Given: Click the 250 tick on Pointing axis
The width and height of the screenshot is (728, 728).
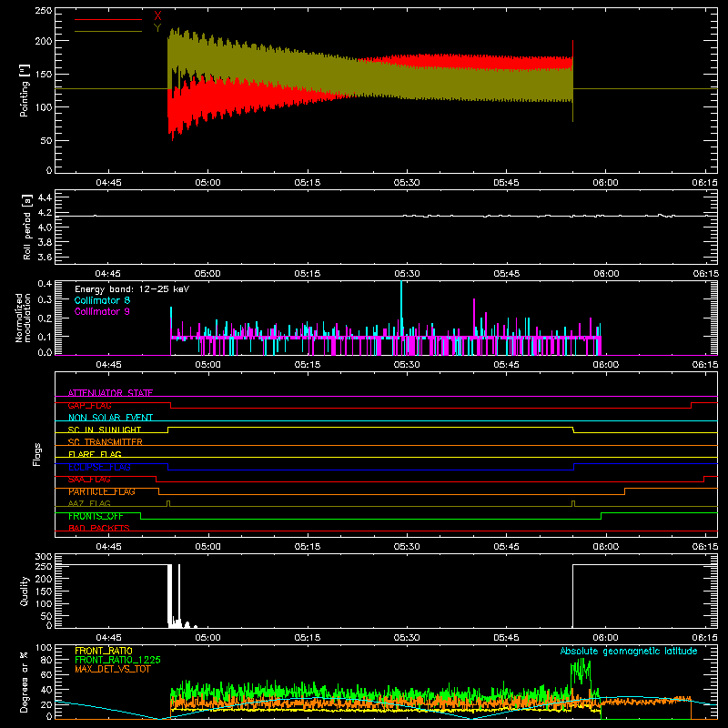Looking at the screenshot, I should click(44, 10).
